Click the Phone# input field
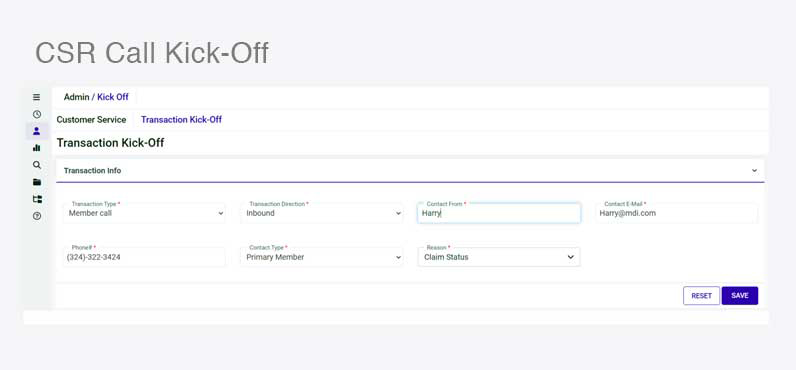This screenshot has width=796, height=370. 144,257
